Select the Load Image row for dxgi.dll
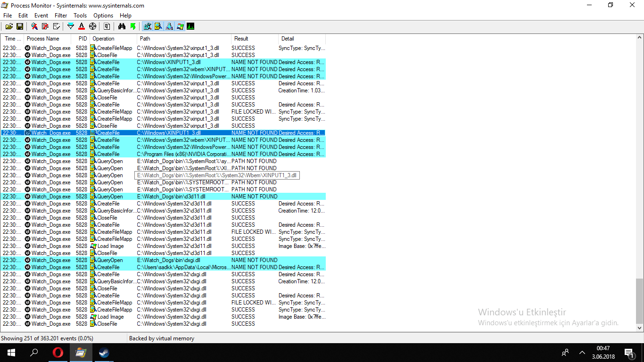 pos(163,317)
